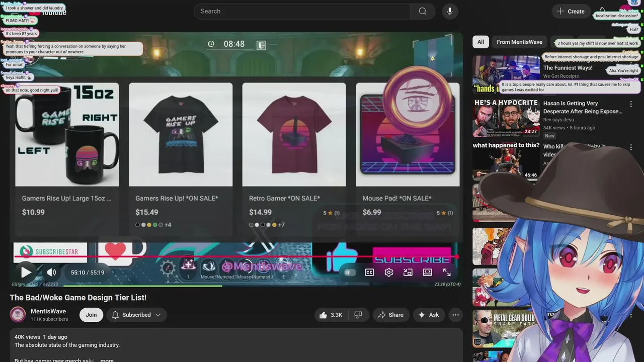This screenshot has height=362, width=644.
Task: Select first color swatch under Retro Gamer shirt
Action: [251, 225]
